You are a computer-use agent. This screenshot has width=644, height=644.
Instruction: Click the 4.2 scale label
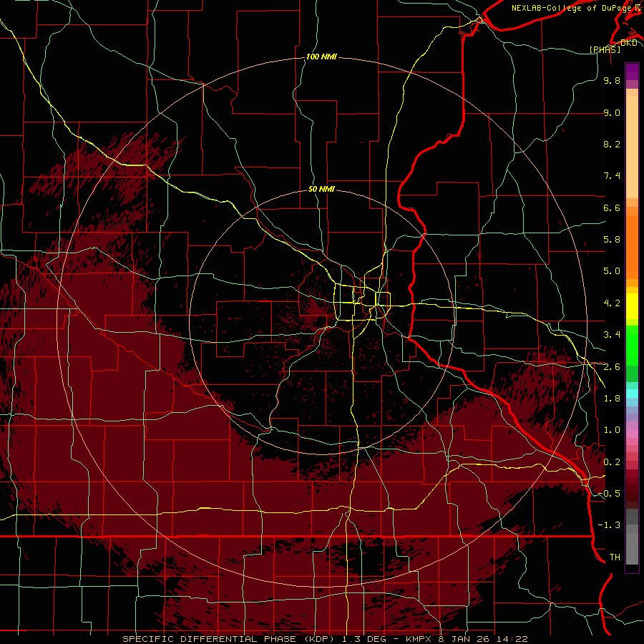[612, 303]
